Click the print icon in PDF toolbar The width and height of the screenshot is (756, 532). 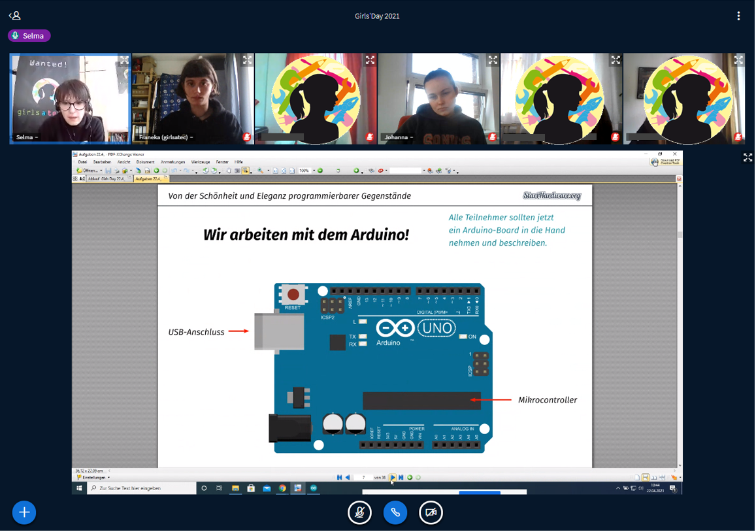coord(117,171)
